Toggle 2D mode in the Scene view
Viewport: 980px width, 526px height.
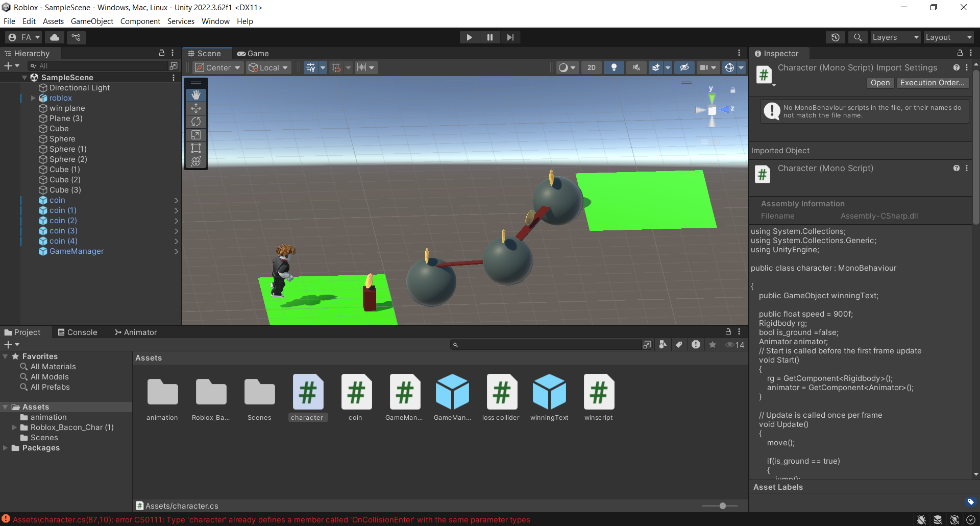point(592,67)
